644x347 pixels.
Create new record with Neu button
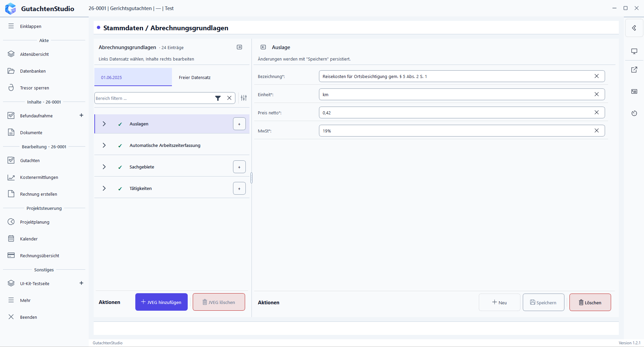(499, 302)
